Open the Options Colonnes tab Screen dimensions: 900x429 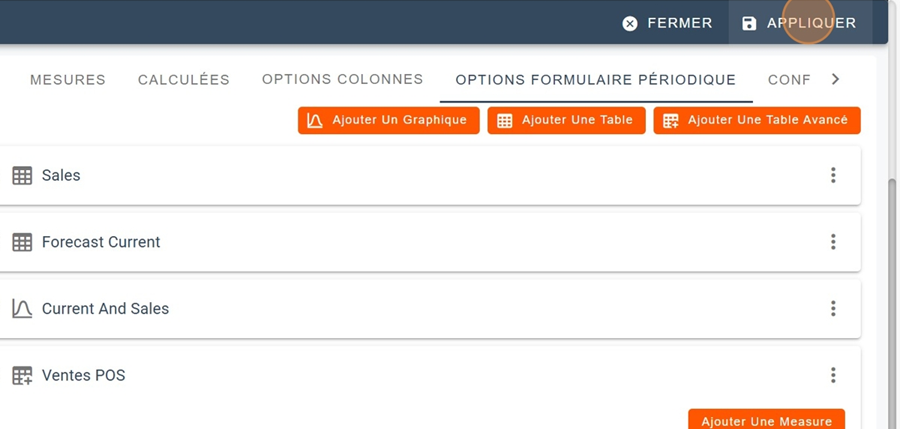point(342,80)
